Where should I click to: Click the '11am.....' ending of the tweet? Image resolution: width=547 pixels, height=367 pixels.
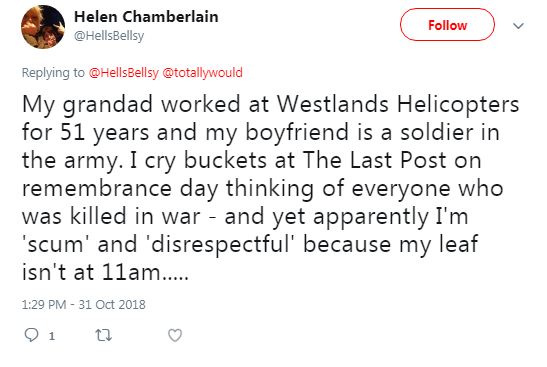click(x=145, y=272)
